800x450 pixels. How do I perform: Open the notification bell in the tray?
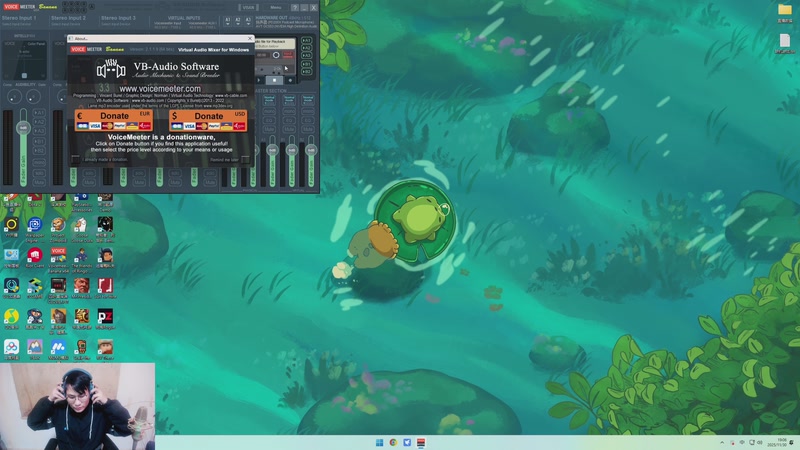(793, 442)
